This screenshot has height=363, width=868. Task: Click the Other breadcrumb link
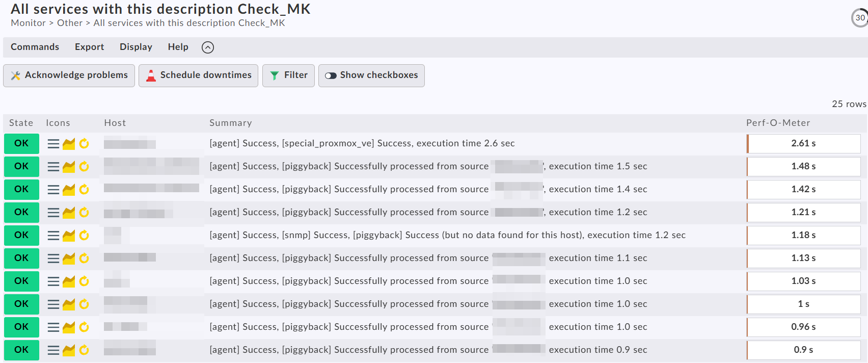[x=69, y=23]
